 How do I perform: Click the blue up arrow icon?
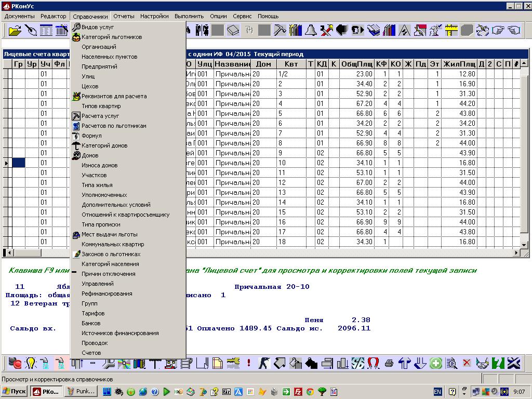405,363
